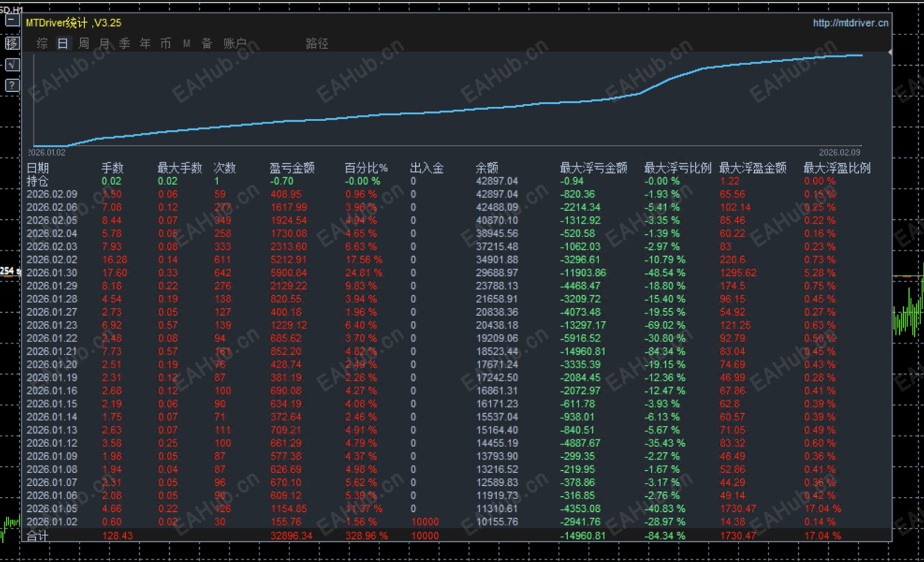Switch to the 季 (quarterly) tab
924x562 pixels.
(125, 43)
